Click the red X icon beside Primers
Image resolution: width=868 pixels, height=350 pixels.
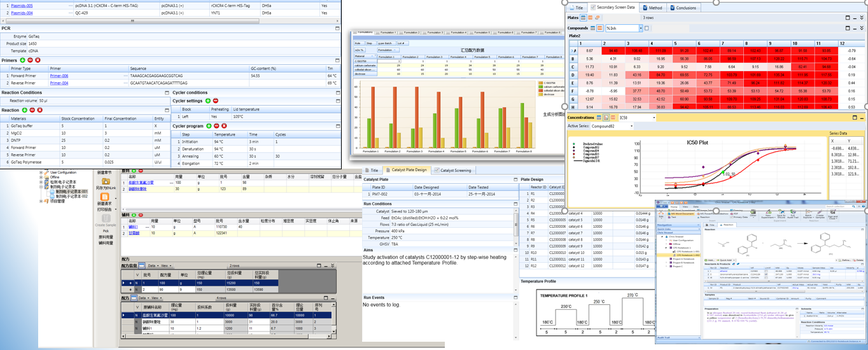click(x=38, y=60)
